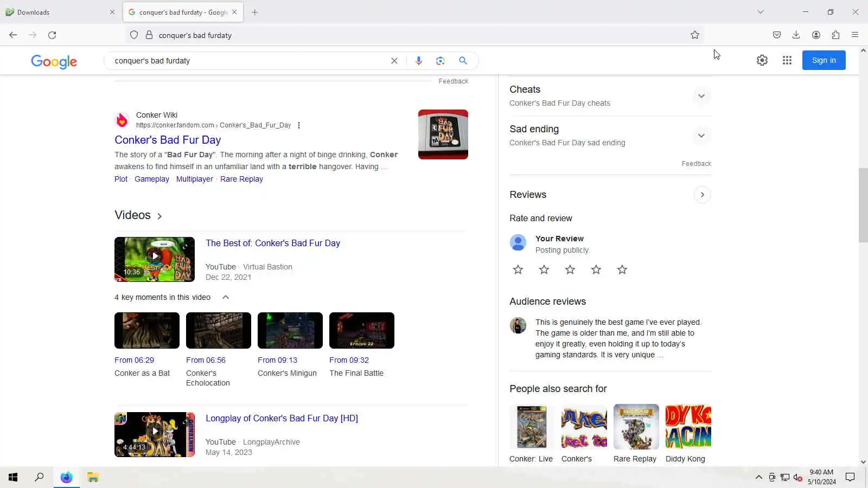The width and height of the screenshot is (868, 488).
Task: Open the Conker: Live related game thumbnail
Action: [532, 427]
